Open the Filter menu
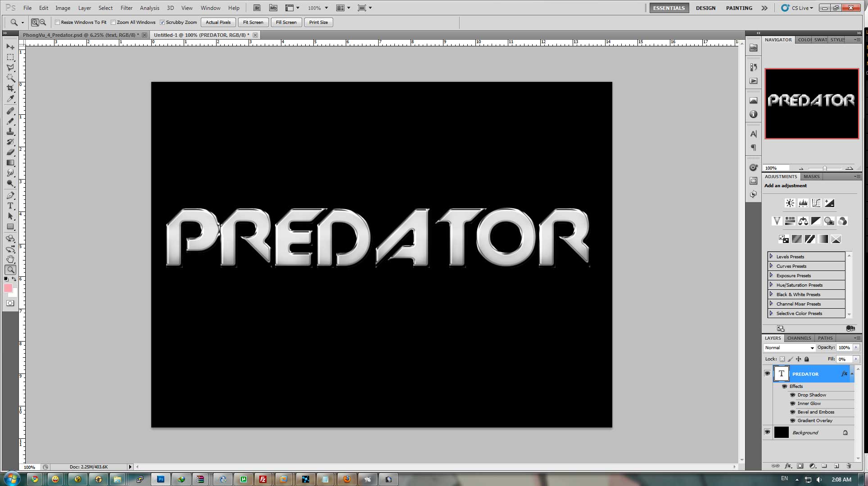Image resolution: width=868 pixels, height=486 pixels. pos(127,8)
